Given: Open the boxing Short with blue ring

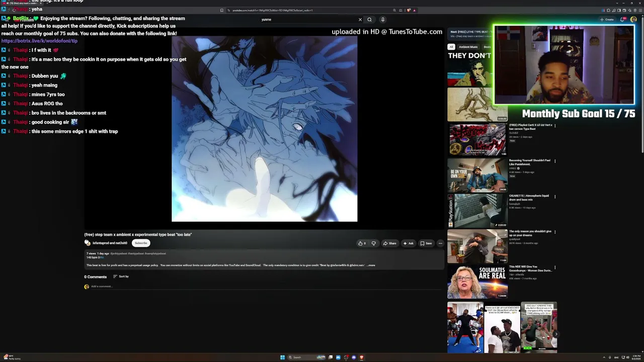Looking at the screenshot, I should [x=465, y=327].
